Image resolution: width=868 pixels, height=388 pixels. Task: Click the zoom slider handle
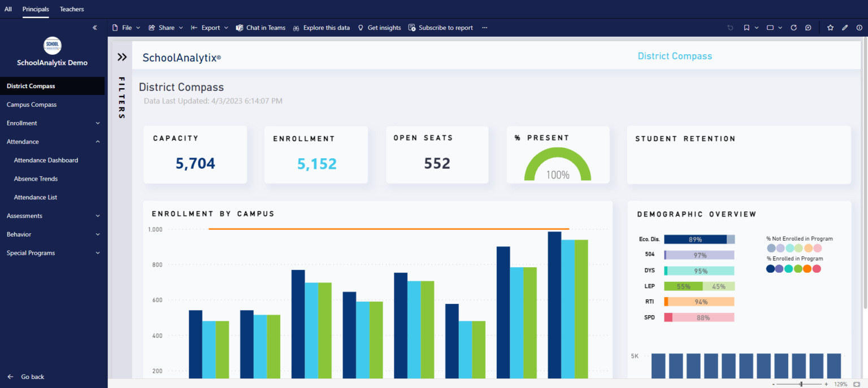pyautogui.click(x=801, y=384)
